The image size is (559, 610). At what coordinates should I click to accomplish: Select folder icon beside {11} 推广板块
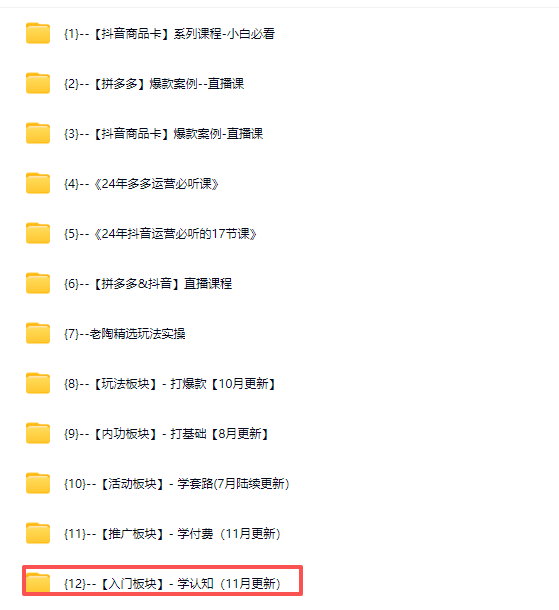click(x=38, y=533)
